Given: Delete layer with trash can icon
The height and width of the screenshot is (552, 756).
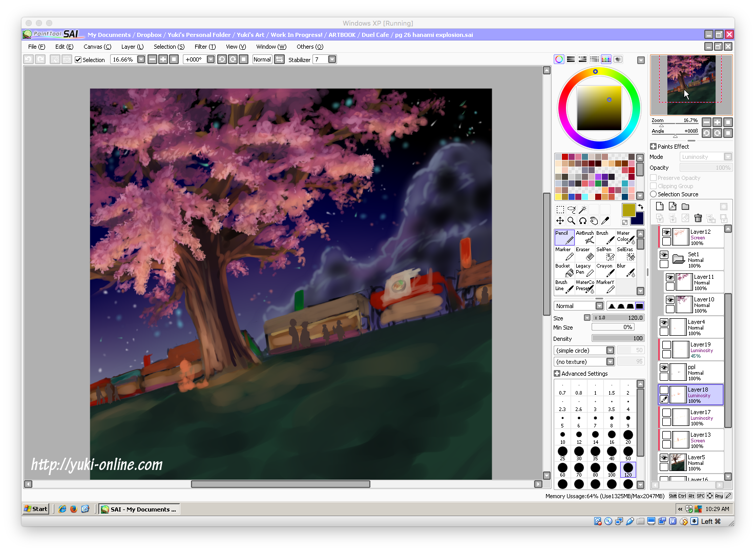Looking at the screenshot, I should (x=698, y=218).
